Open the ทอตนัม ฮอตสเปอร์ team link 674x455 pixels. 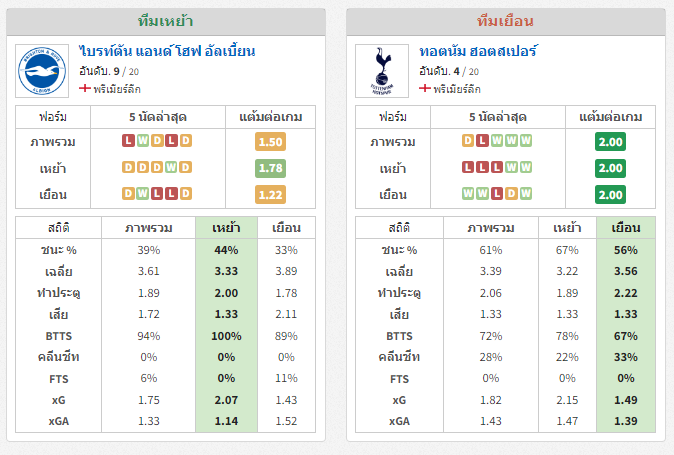pyautogui.click(x=478, y=51)
